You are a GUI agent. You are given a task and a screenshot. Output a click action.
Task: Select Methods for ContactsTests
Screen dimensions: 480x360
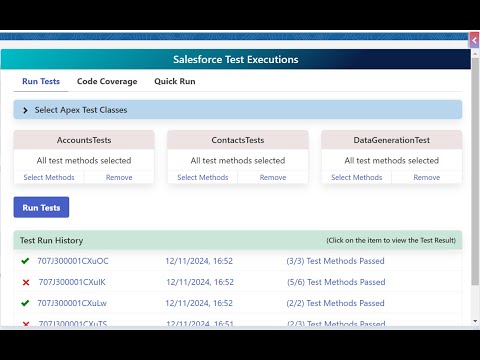[203, 177]
